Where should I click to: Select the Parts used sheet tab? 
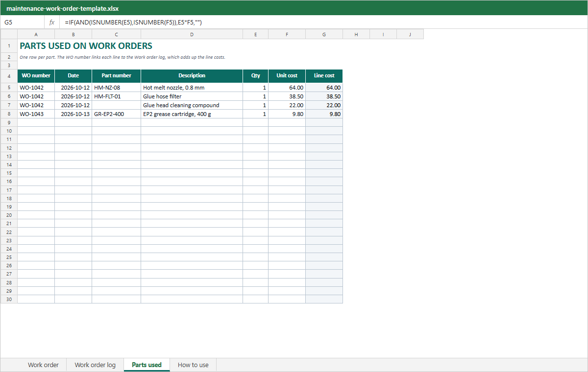pyautogui.click(x=147, y=365)
